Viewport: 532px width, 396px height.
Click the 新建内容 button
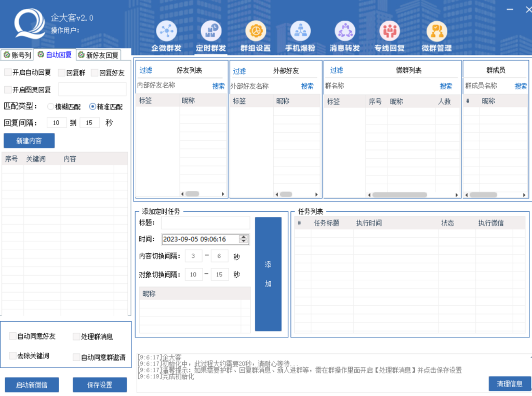29,141
